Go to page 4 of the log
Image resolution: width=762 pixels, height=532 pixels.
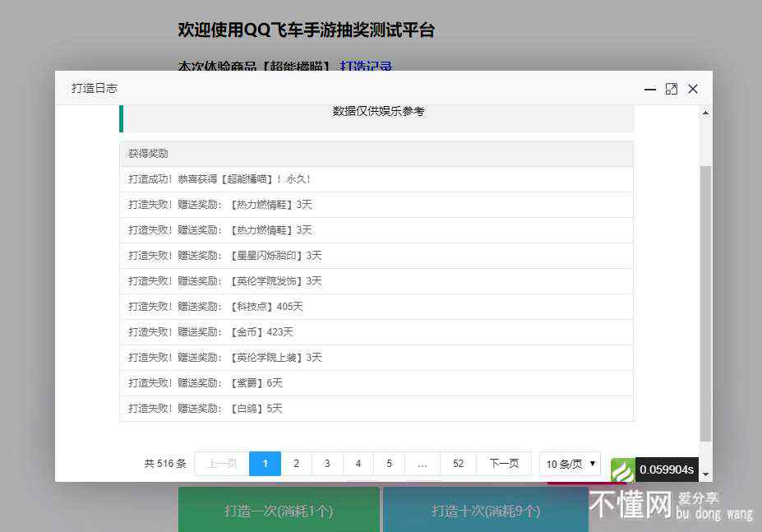[x=358, y=464]
